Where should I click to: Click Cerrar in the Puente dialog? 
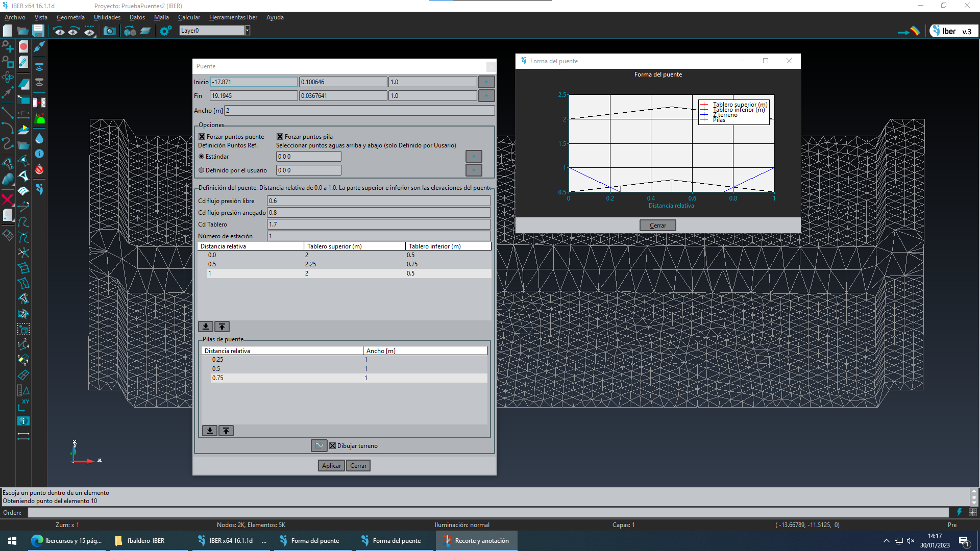coord(358,466)
